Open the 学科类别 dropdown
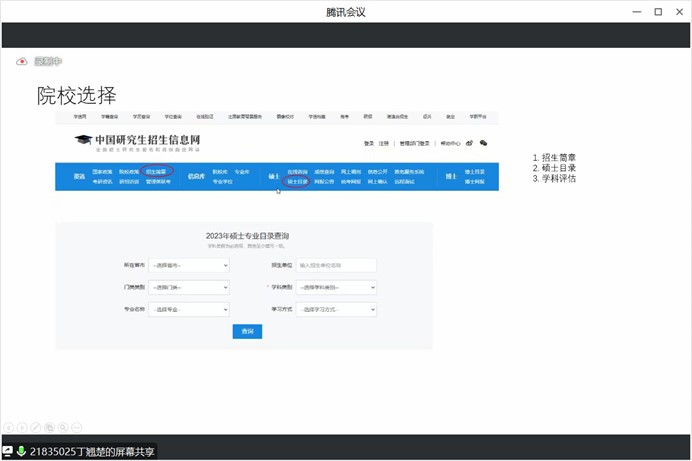Image resolution: width=692 pixels, height=461 pixels. coord(336,288)
